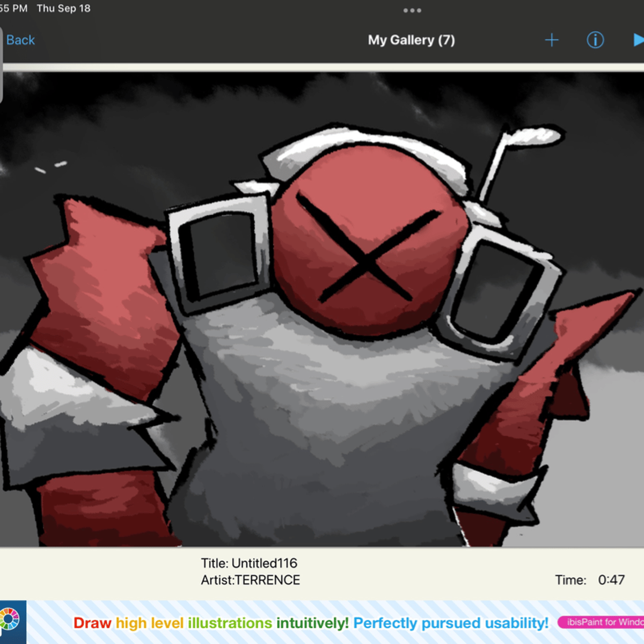Tap the three-dot multitasking indicator
Screen dimensions: 644x644
pos(412,10)
